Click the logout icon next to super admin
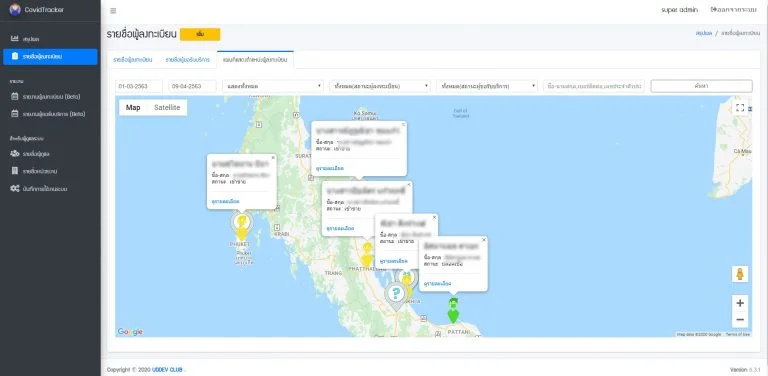This screenshot has width=768, height=376. 713,10
